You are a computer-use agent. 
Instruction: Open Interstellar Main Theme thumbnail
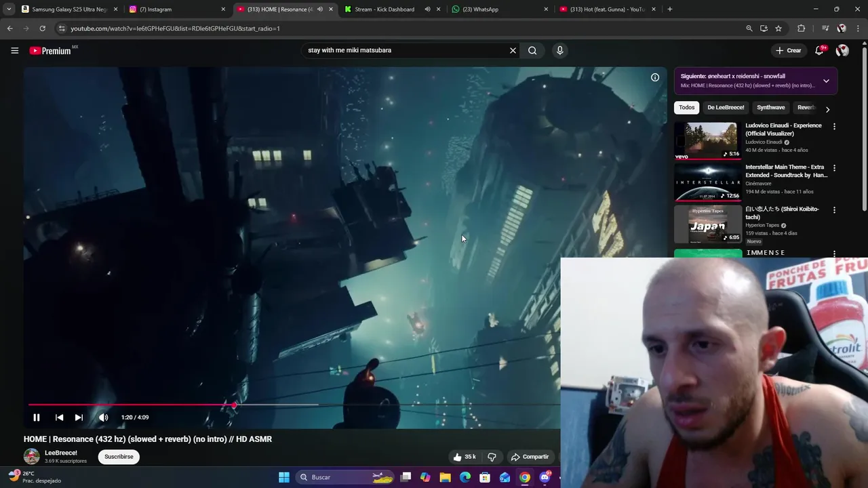pyautogui.click(x=707, y=183)
